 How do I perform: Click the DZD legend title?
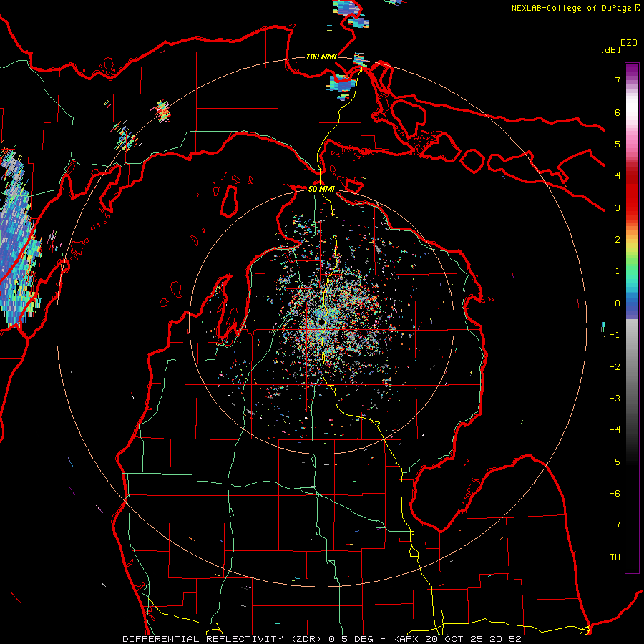pos(629,43)
